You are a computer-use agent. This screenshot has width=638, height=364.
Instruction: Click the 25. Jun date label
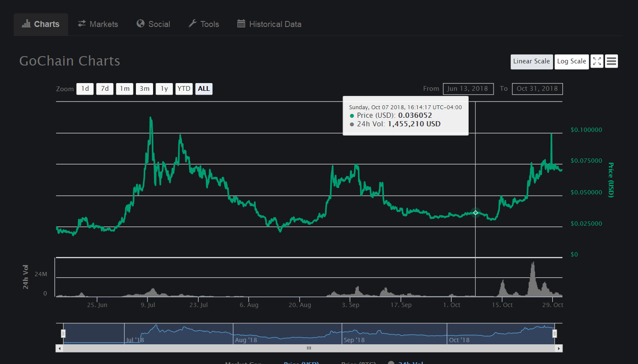tap(97, 305)
